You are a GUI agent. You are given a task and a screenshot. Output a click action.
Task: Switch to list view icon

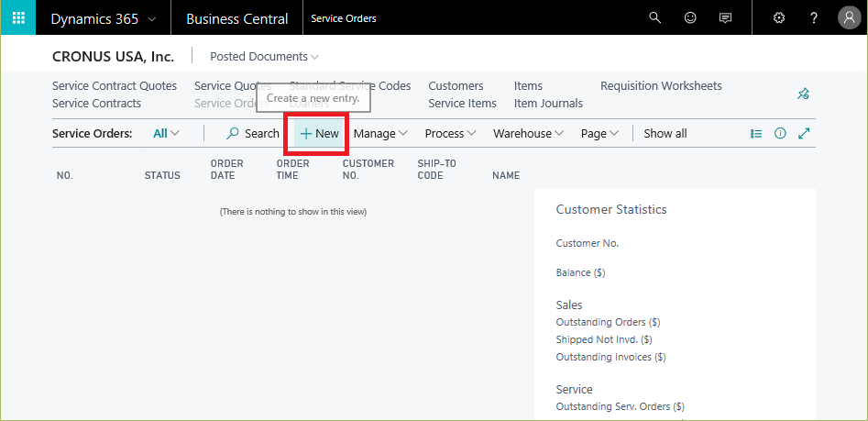(x=756, y=134)
